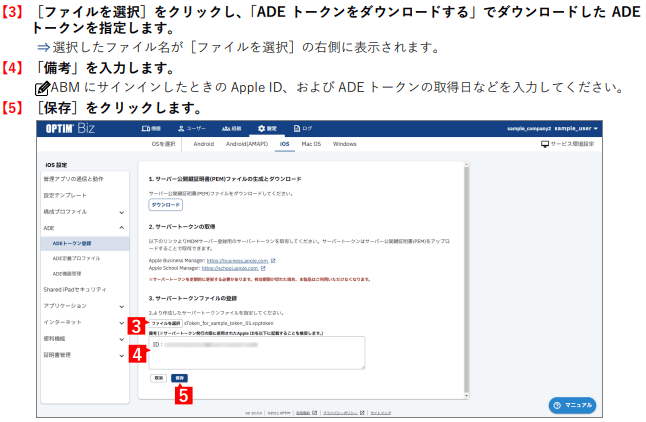Open 設定テンプレート in sidebar
The height and width of the screenshot is (422, 646).
(x=65, y=195)
